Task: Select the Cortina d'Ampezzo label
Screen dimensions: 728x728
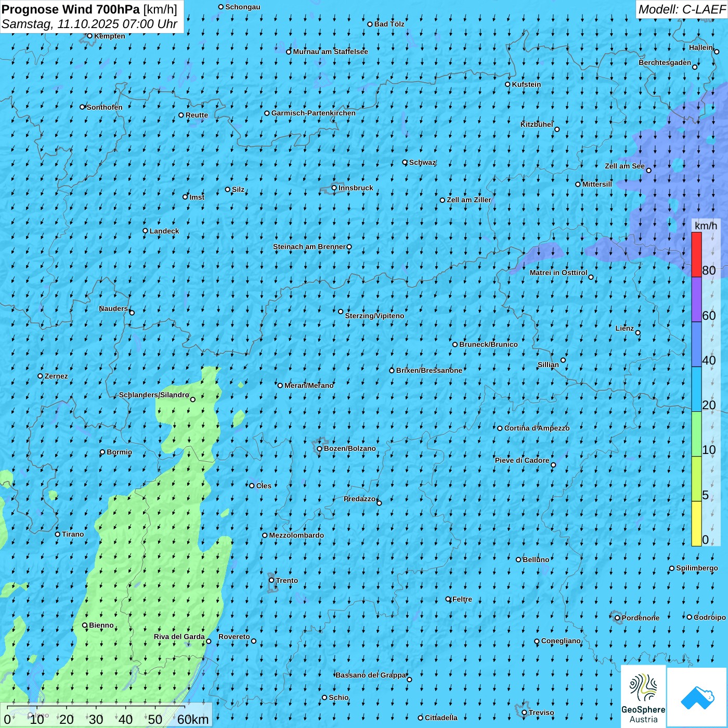Action: click(x=537, y=428)
